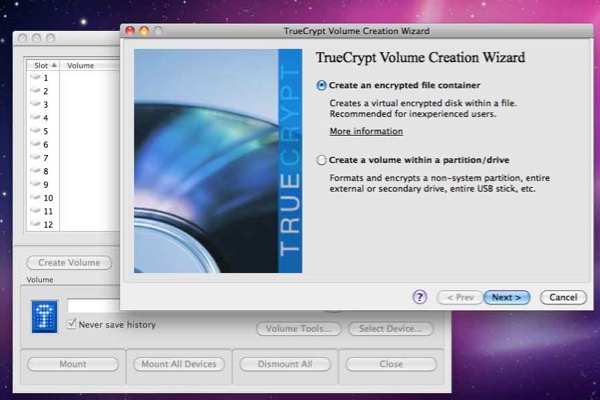The width and height of the screenshot is (600, 400).
Task: Open the More information link
Action: 366,131
